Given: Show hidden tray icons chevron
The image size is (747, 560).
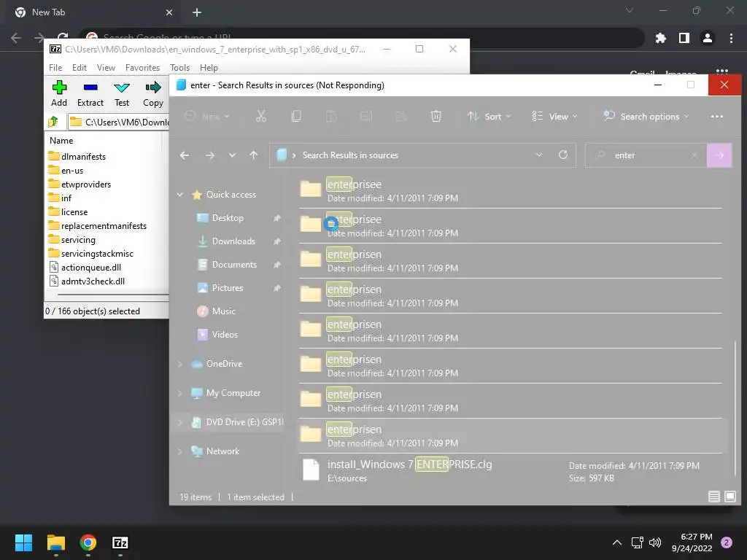Looking at the screenshot, I should (616, 542).
